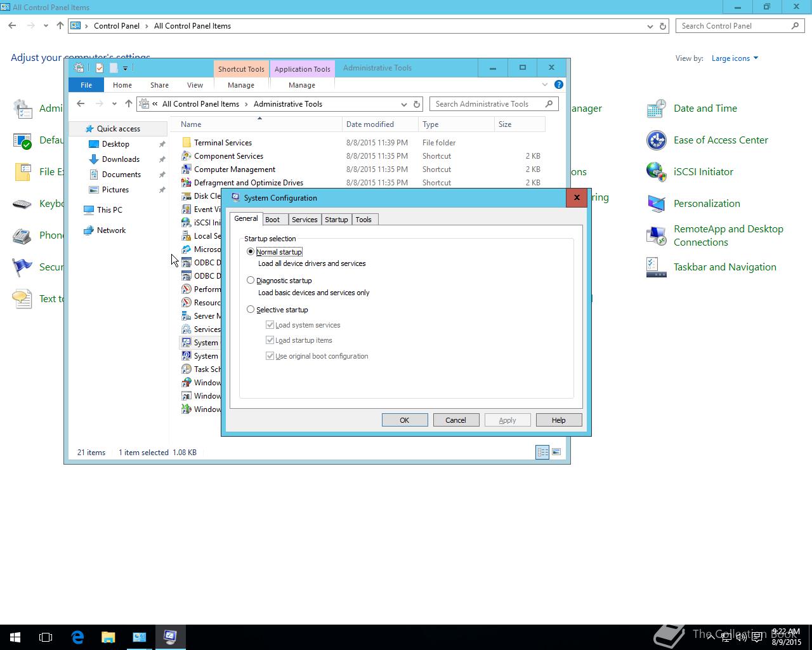This screenshot has height=650, width=812.
Task: Open Manage under Application Tools
Action: 302,85
